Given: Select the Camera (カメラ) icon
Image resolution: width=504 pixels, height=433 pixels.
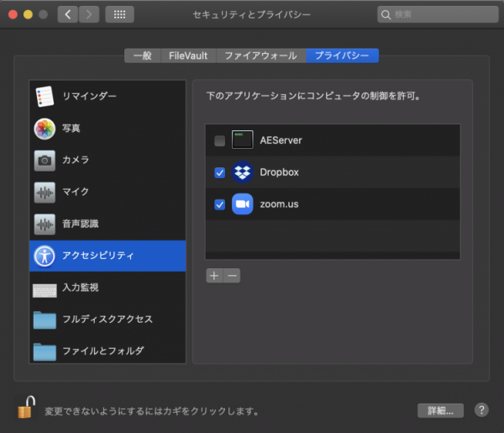Looking at the screenshot, I should coord(45,161).
